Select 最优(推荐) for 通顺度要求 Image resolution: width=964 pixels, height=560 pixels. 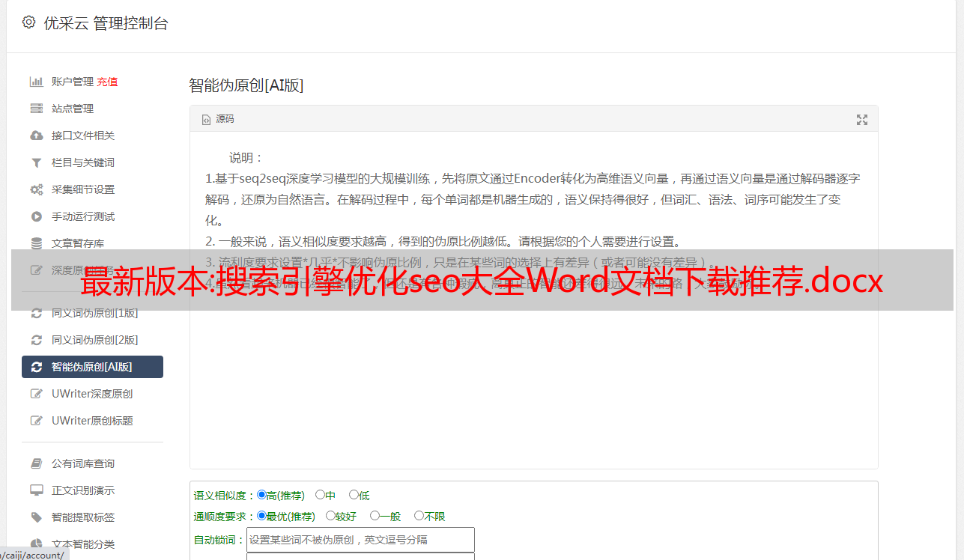(261, 516)
